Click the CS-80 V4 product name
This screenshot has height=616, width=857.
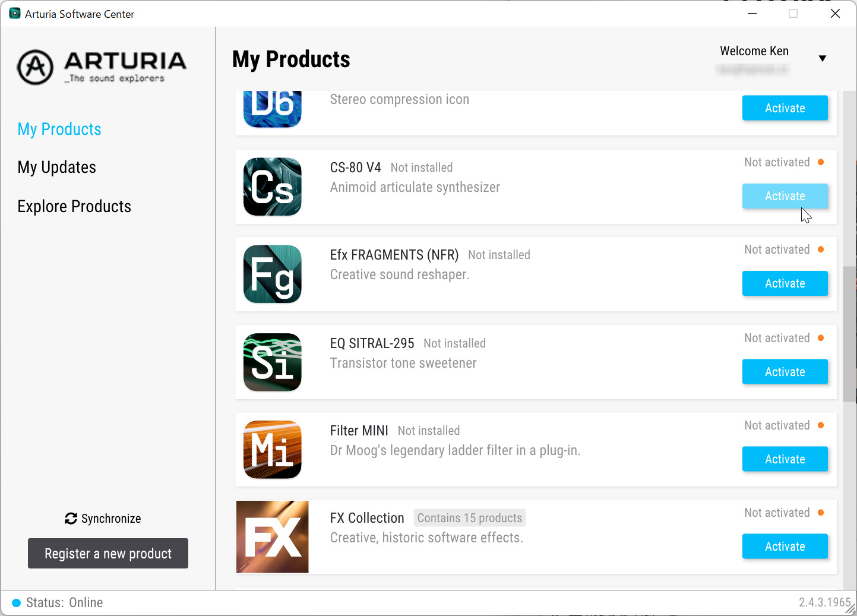point(356,168)
